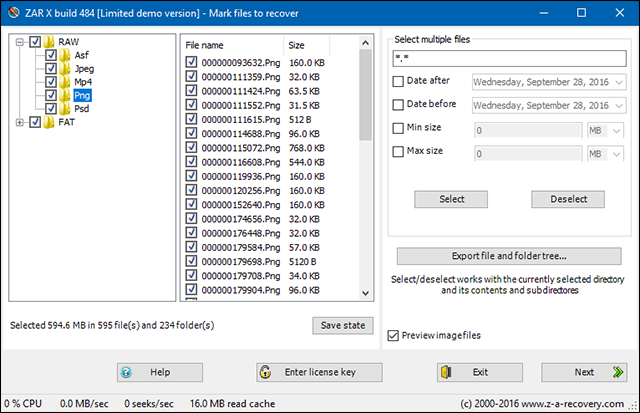This screenshot has height=413, width=640.
Task: Select the Jpeg folder label in tree
Action: 84,69
